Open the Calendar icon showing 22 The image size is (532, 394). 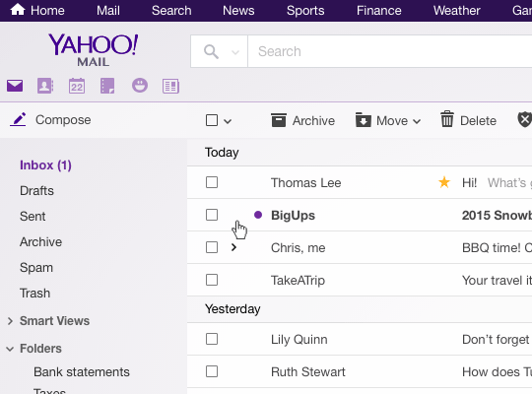(77, 86)
